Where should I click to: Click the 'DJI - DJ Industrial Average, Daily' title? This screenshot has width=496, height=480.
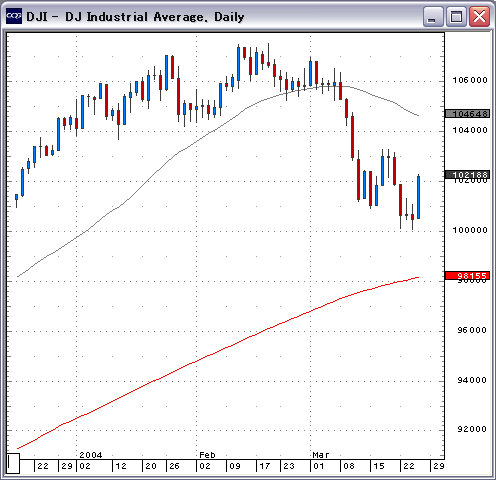135,17
